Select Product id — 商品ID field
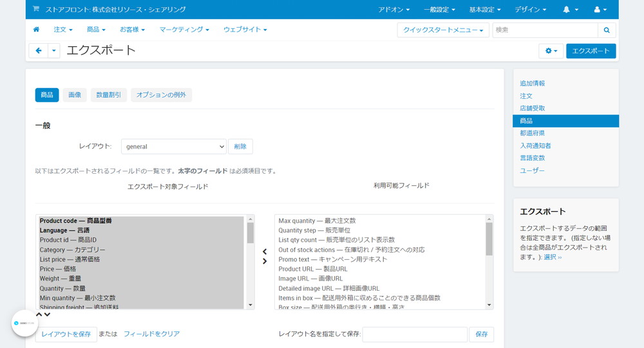644x348 pixels. pos(141,240)
